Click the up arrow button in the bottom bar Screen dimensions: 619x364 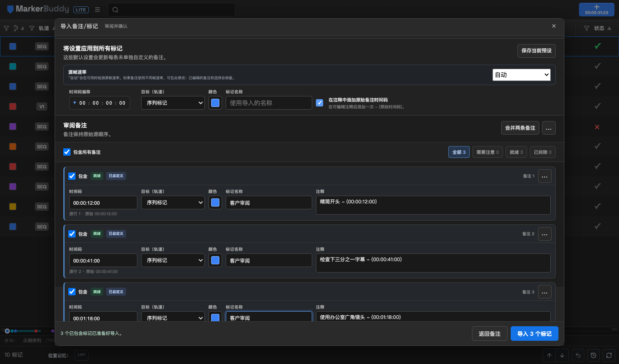549,355
